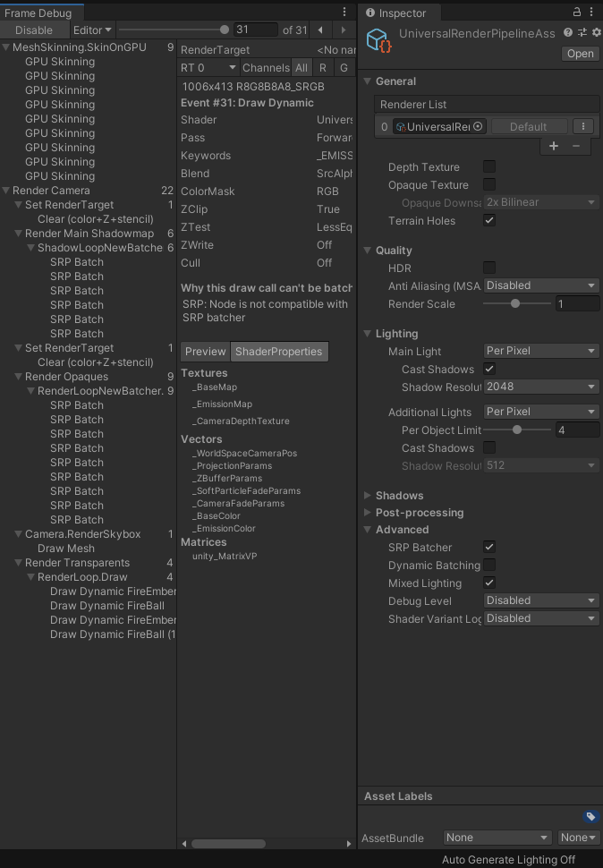Open preset selector icon in Inspector
The image size is (603, 868).
(582, 32)
